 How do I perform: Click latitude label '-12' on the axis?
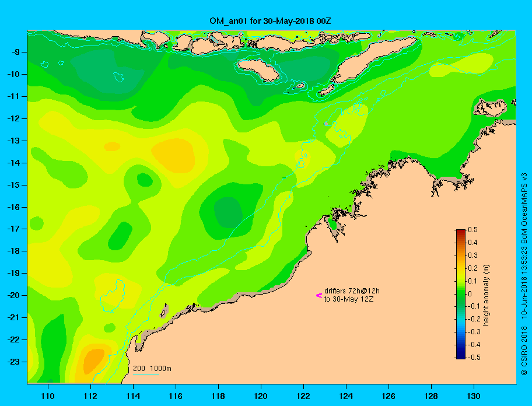13,119
